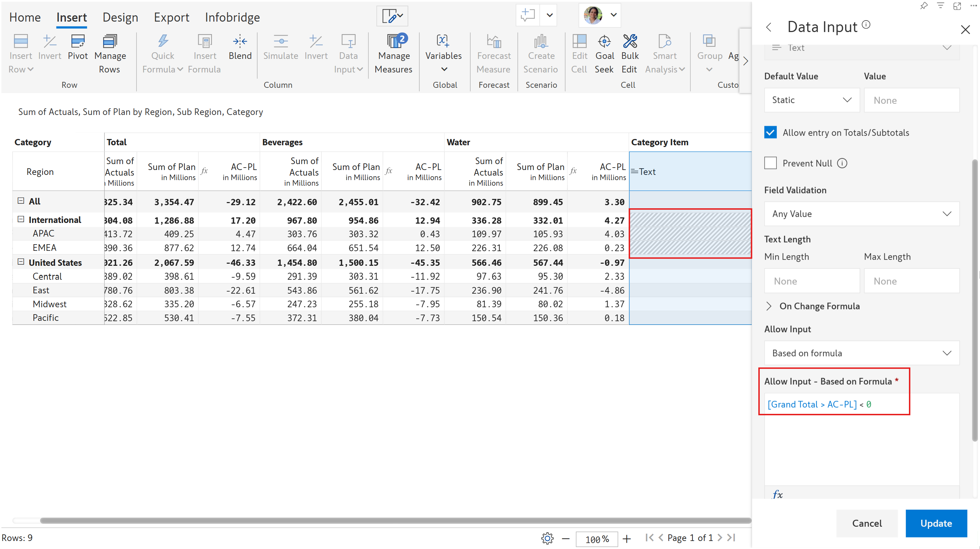Click the Update button

click(x=935, y=523)
